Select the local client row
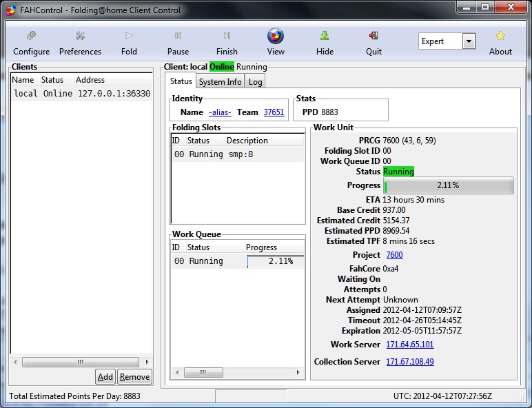Viewport: 532px width, 408px height. [x=81, y=93]
